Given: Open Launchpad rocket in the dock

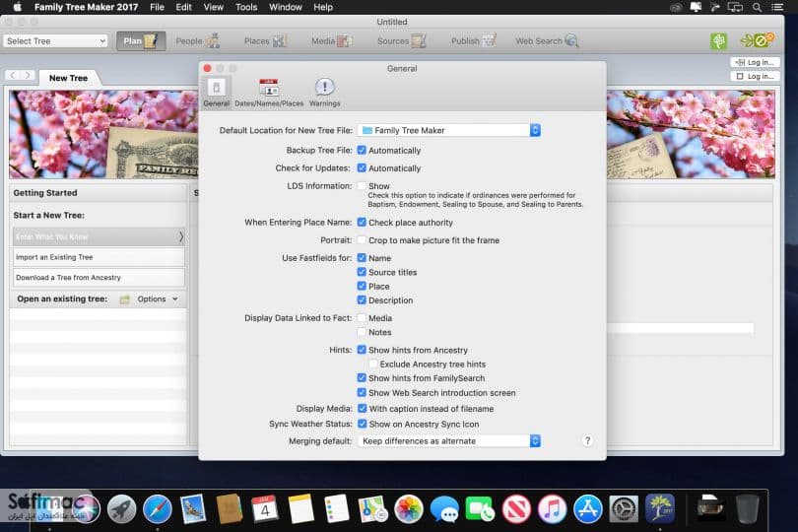Looking at the screenshot, I should 121,508.
